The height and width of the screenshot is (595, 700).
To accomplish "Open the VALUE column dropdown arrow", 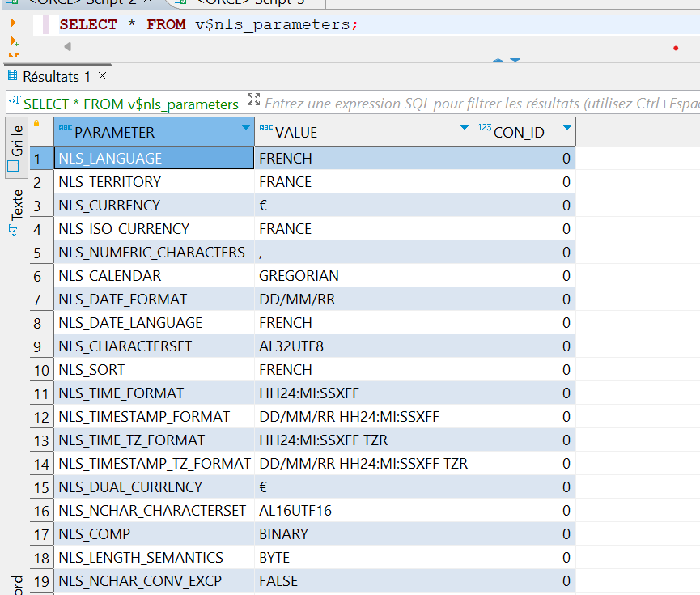I will 465,129.
